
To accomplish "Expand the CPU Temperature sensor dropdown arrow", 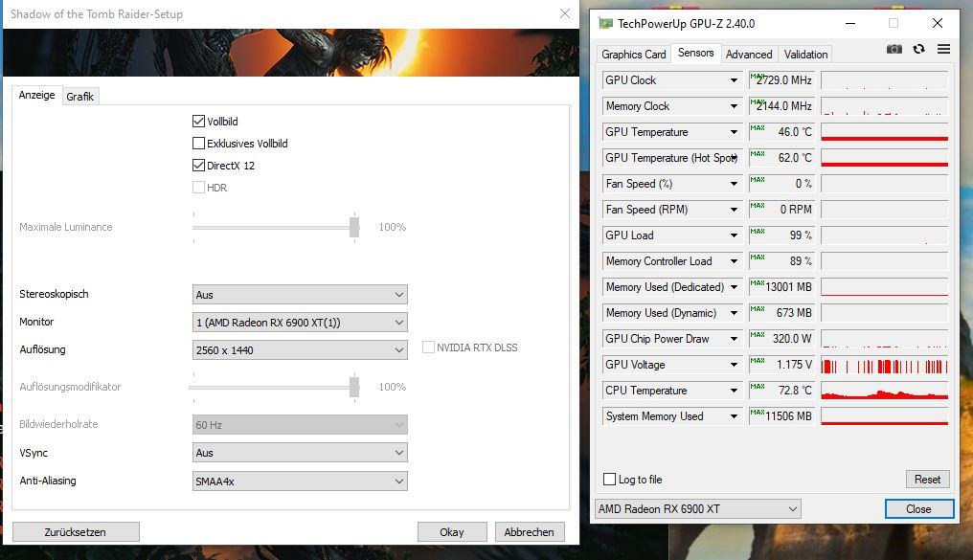I will tap(735, 391).
